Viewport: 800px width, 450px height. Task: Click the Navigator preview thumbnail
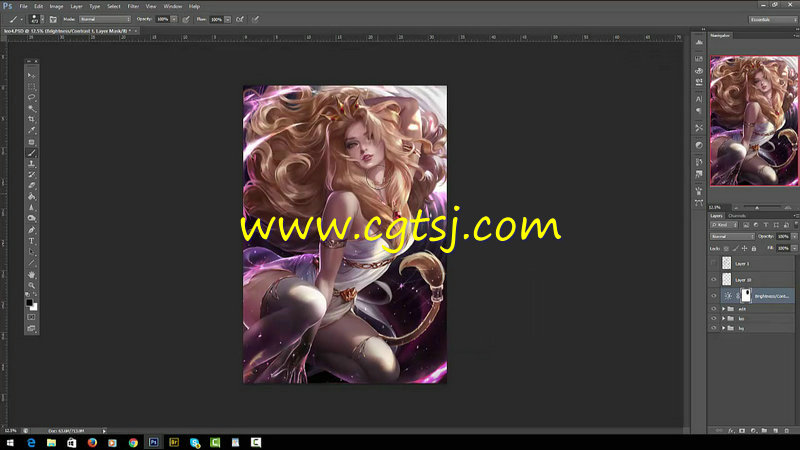(x=754, y=120)
